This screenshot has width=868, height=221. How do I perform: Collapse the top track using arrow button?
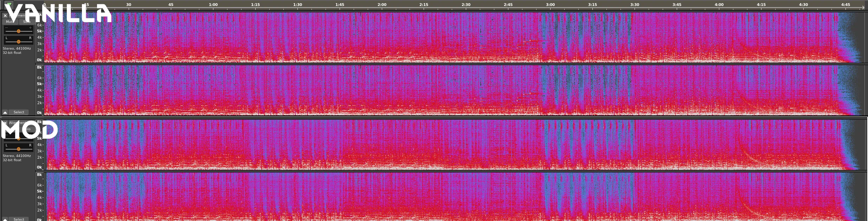pyautogui.click(x=5, y=112)
